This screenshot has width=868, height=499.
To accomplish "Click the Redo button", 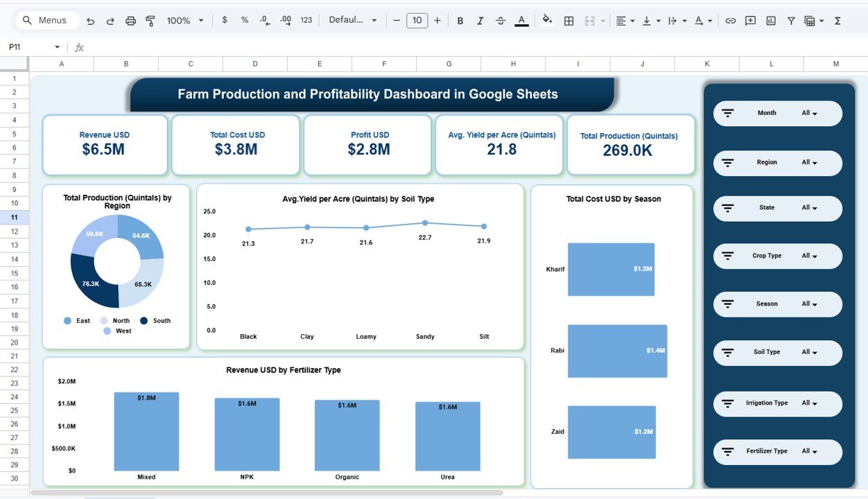I will click(110, 21).
